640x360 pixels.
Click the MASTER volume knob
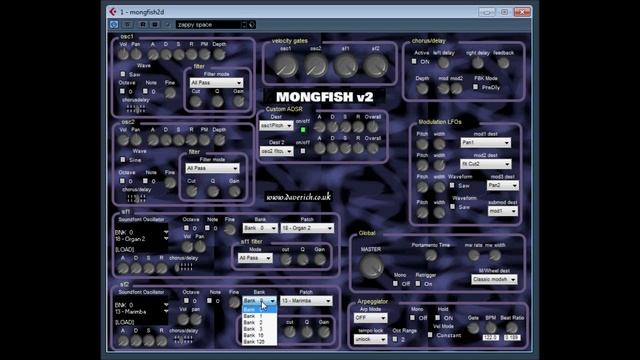tap(371, 267)
